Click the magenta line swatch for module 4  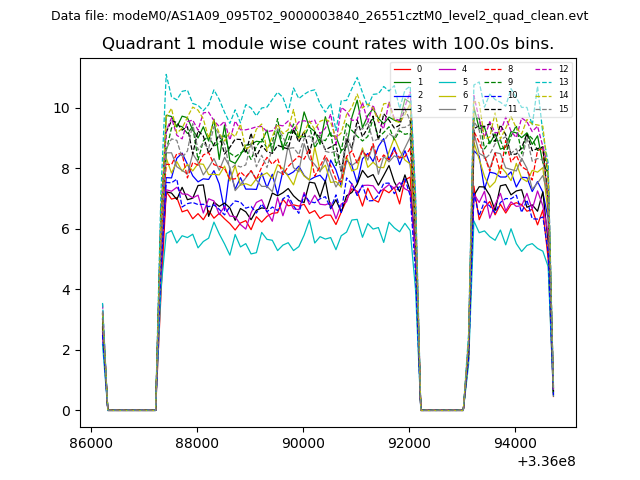(x=447, y=69)
